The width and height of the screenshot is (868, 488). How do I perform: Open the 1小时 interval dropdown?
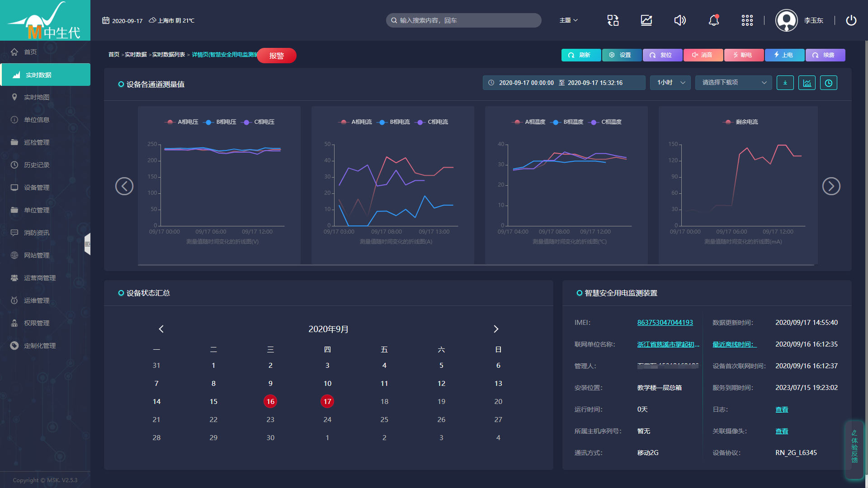[x=670, y=83]
